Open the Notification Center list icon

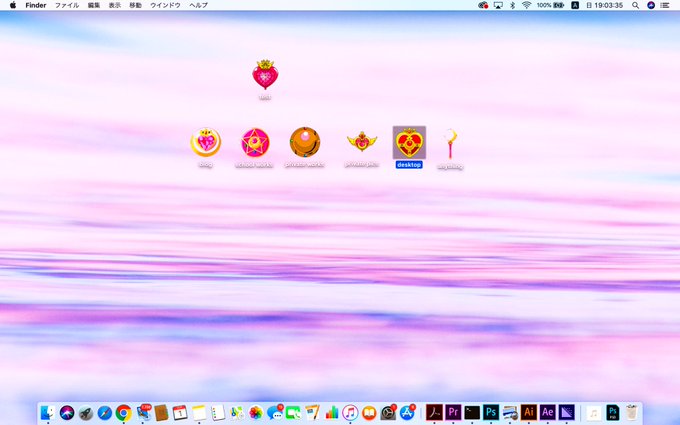tap(665, 5)
